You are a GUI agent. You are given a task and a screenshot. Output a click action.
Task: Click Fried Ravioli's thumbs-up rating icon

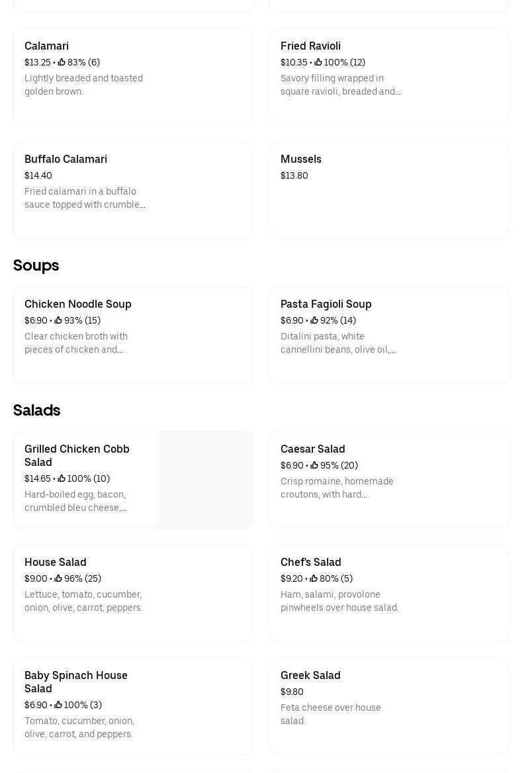pos(318,62)
